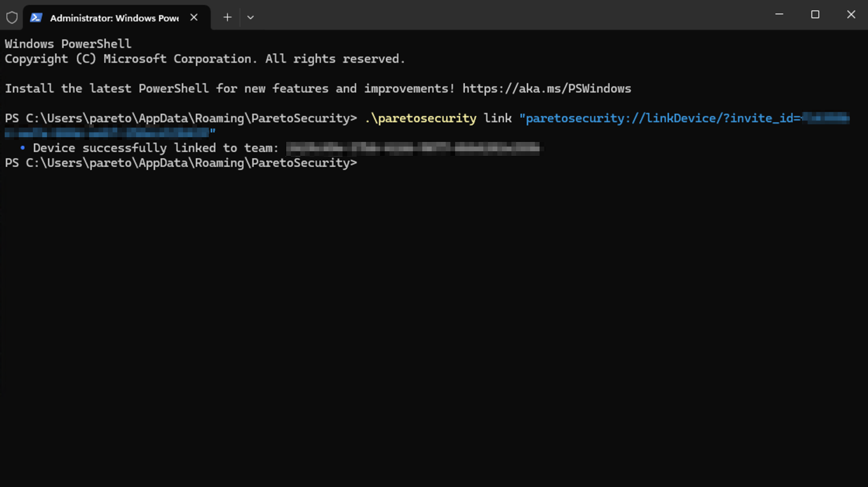Click the blue bullet before Device successfully linked
The width and height of the screenshot is (868, 487).
tap(23, 148)
